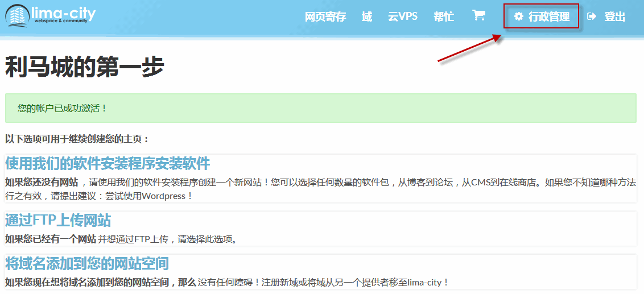
Task: Open the 域 menu item
Action: (x=367, y=16)
